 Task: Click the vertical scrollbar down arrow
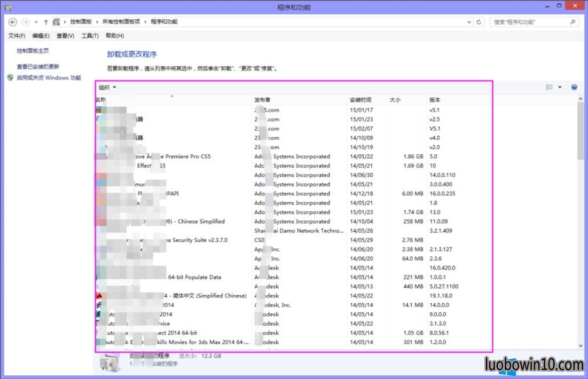[x=581, y=345]
